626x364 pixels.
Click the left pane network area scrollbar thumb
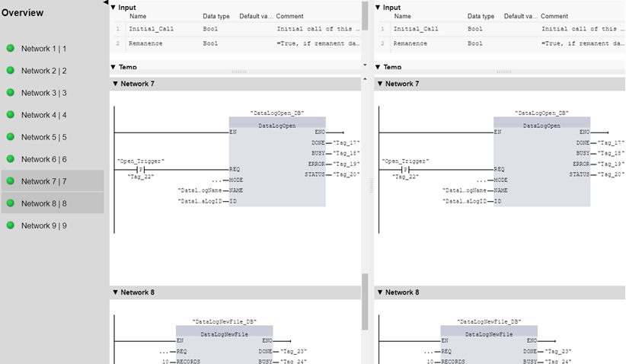[x=365, y=302]
